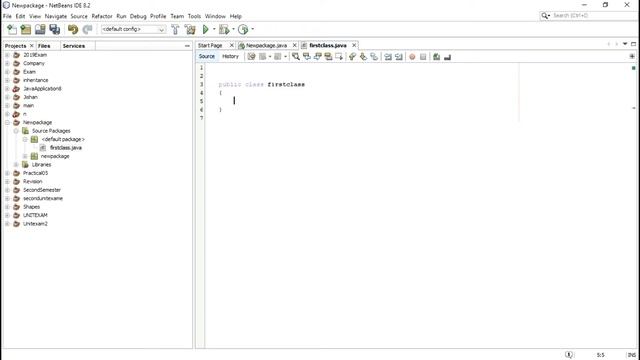Open the Help menu
The width and height of the screenshot is (640, 360).
236,16
